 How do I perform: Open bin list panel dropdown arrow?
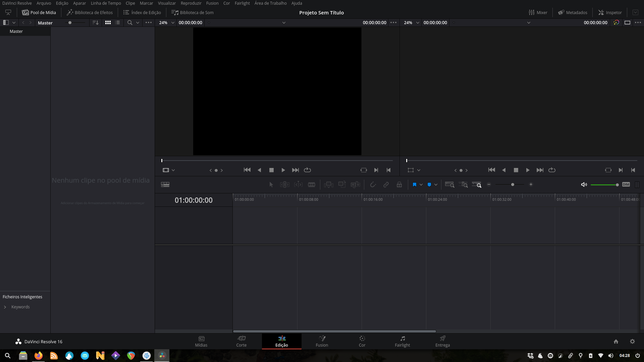(14, 22)
